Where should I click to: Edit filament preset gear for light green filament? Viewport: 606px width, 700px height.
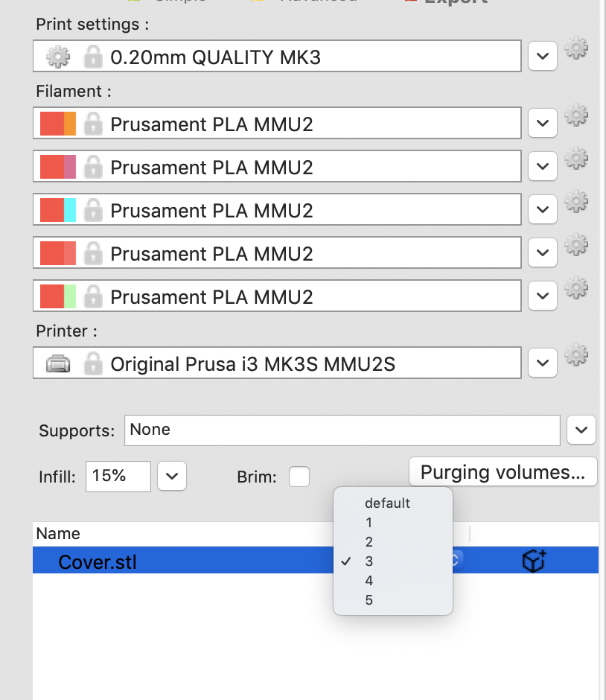coord(576,288)
